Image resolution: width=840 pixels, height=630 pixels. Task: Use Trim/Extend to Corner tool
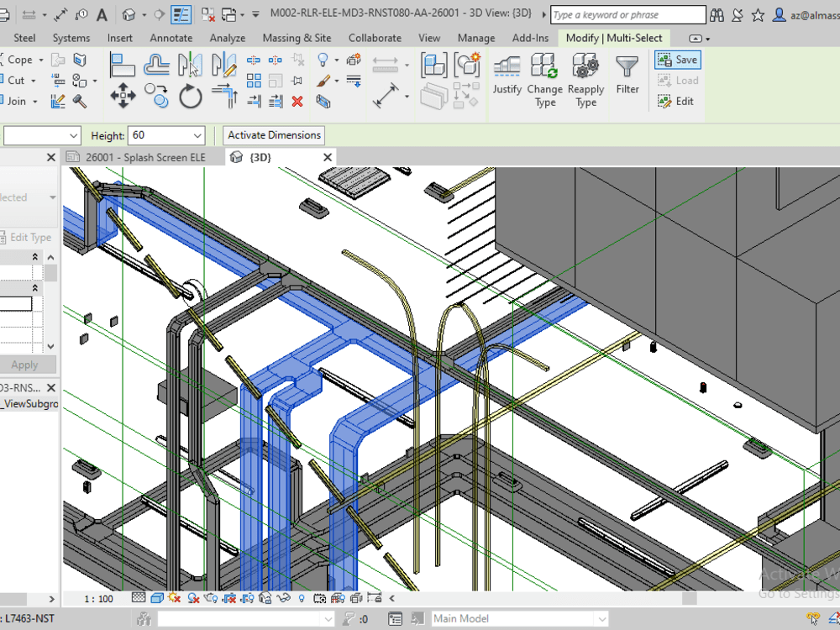[x=224, y=97]
